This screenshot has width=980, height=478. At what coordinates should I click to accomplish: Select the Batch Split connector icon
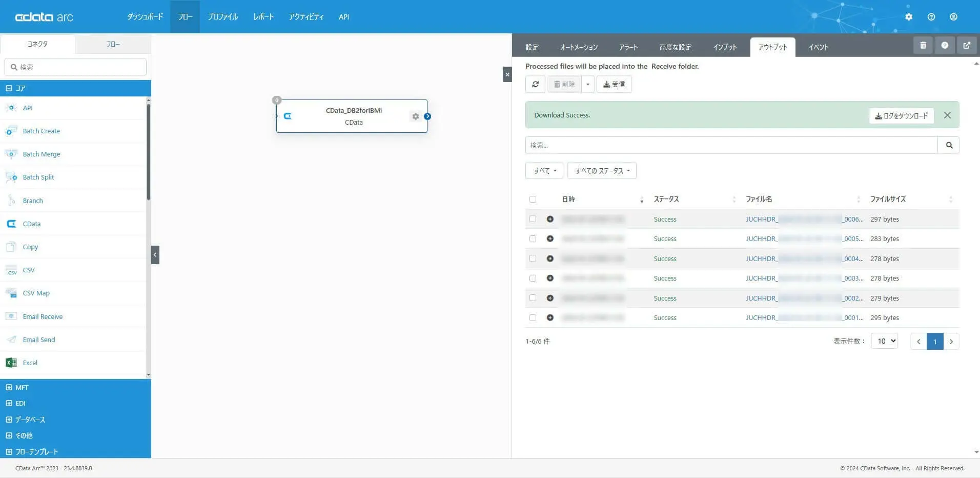click(x=11, y=177)
